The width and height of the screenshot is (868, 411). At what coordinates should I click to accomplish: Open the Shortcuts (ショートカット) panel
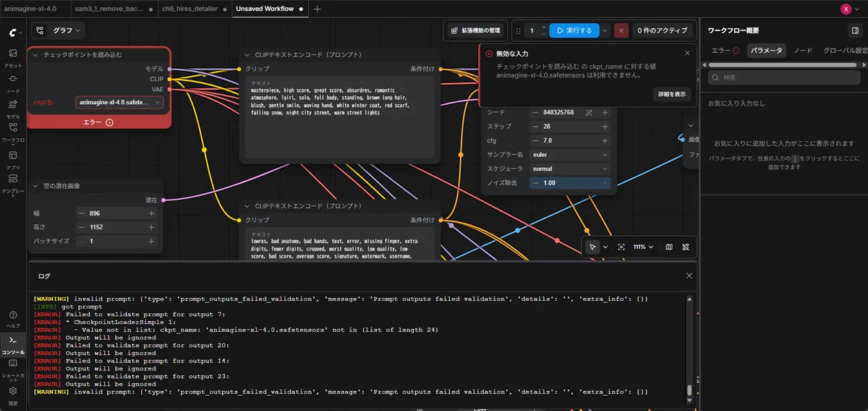pos(13,370)
